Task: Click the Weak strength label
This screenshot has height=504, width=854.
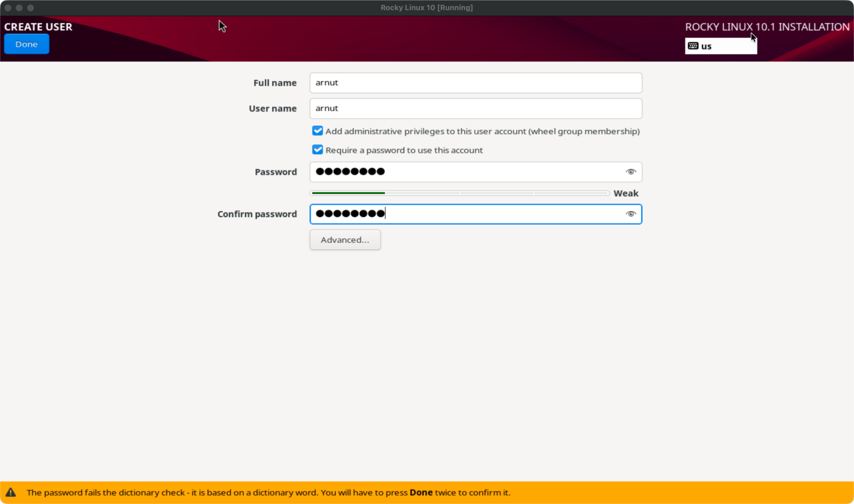Action: pos(626,193)
